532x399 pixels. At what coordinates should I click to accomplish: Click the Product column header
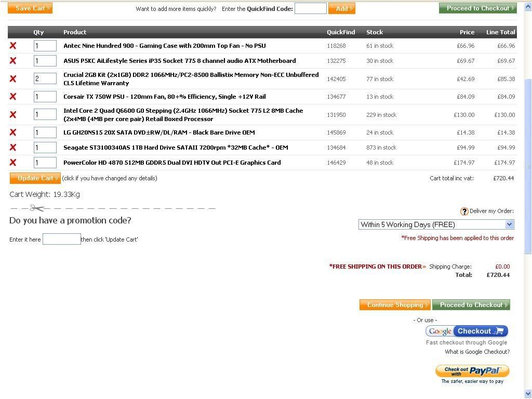coord(75,32)
